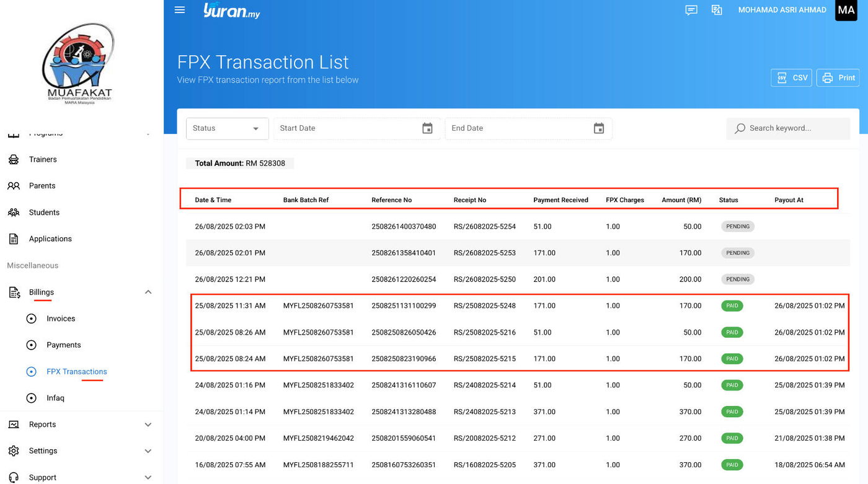Viewport: 868px width, 484px height.
Task: Click the MUAFAKAT organization logo
Action: click(80, 64)
